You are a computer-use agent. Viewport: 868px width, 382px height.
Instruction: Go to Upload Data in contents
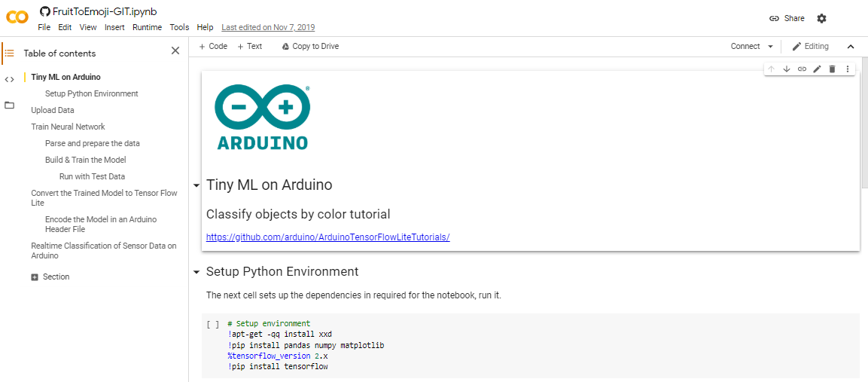coord(53,110)
